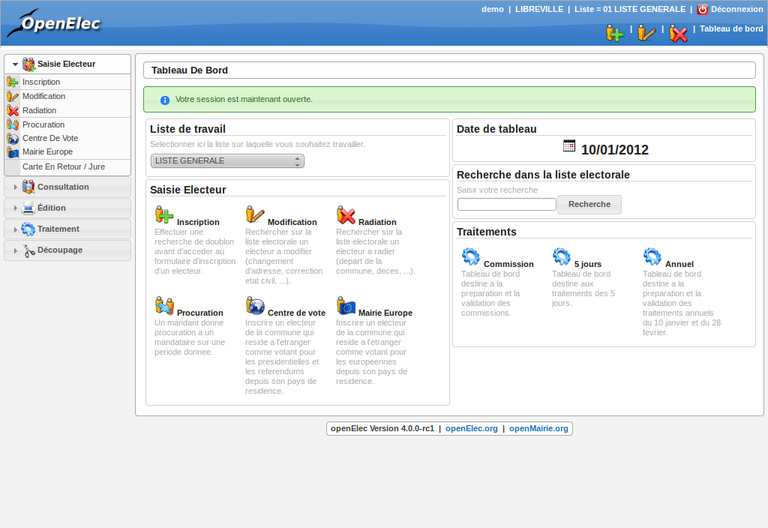Follow the openMairie.org footer link
The height and width of the screenshot is (528, 768).
[x=538, y=428]
